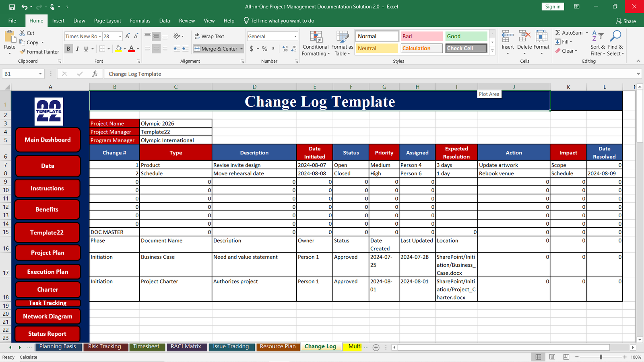Click the Borders icon
This screenshot has height=362, width=644.
click(102, 49)
